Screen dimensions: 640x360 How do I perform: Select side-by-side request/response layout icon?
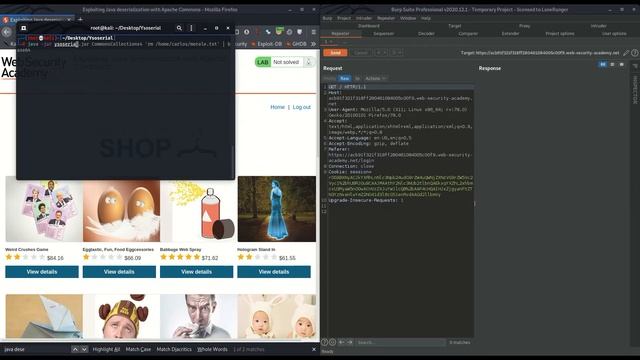click(x=602, y=64)
